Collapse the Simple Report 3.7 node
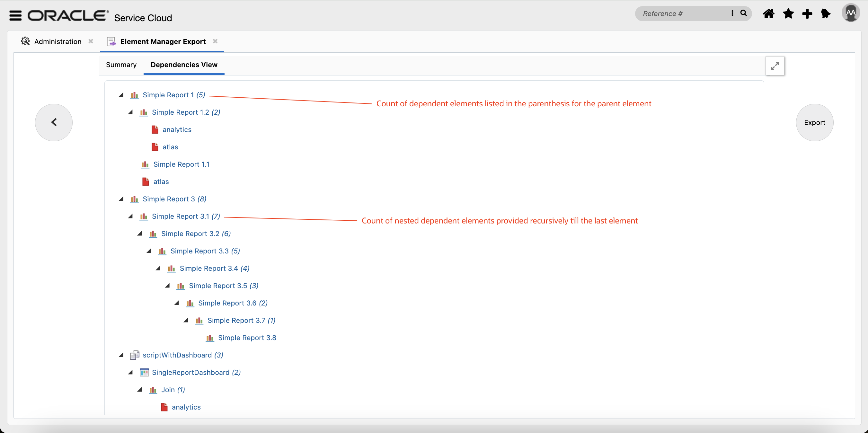 pyautogui.click(x=186, y=320)
